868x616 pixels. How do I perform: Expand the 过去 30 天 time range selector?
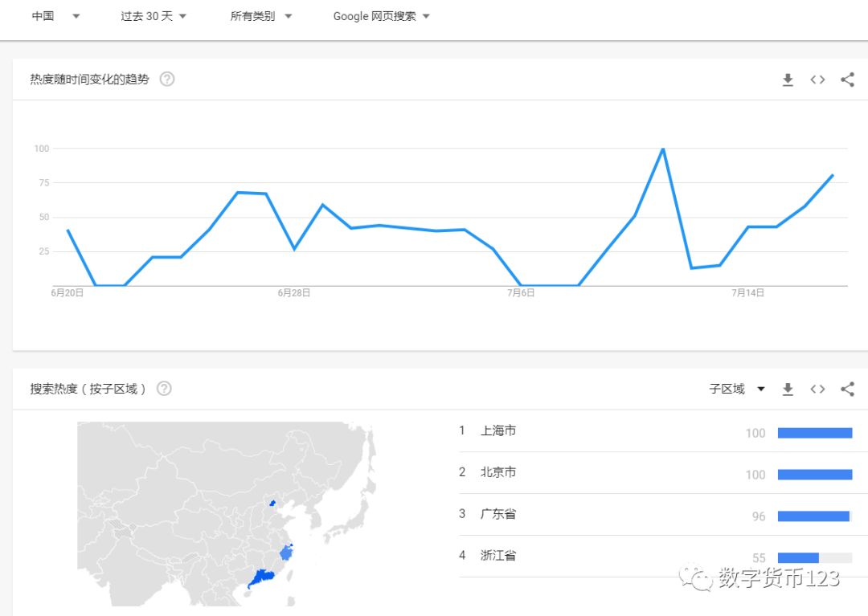click(153, 15)
